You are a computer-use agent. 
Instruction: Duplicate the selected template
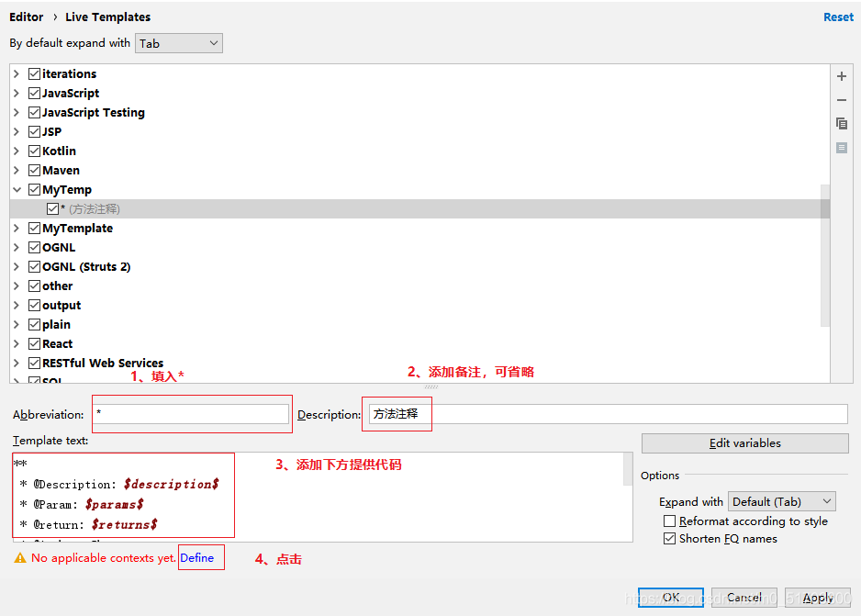click(x=841, y=124)
